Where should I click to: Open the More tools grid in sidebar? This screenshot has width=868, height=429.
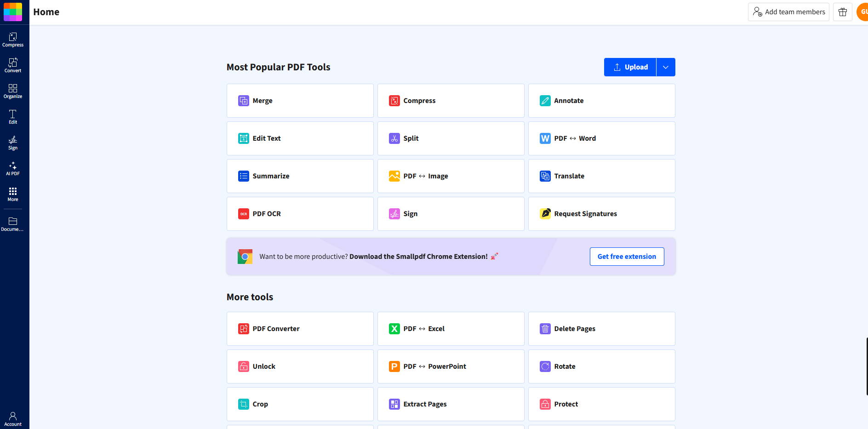(13, 194)
